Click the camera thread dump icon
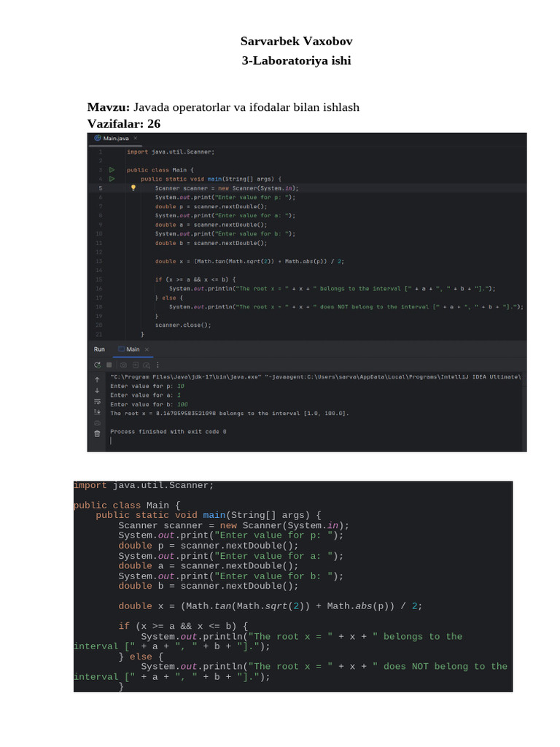Viewport: 560px width, 747px height. click(123, 365)
